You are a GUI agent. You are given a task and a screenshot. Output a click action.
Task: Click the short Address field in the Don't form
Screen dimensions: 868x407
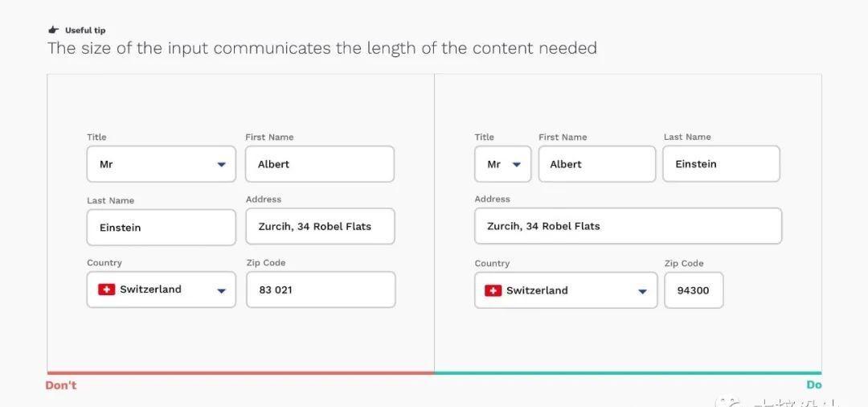[320, 226]
